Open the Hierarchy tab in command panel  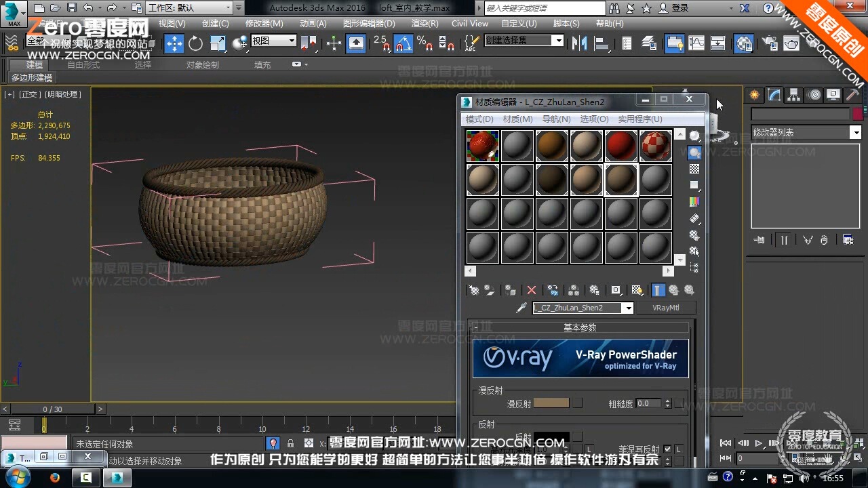pos(793,95)
